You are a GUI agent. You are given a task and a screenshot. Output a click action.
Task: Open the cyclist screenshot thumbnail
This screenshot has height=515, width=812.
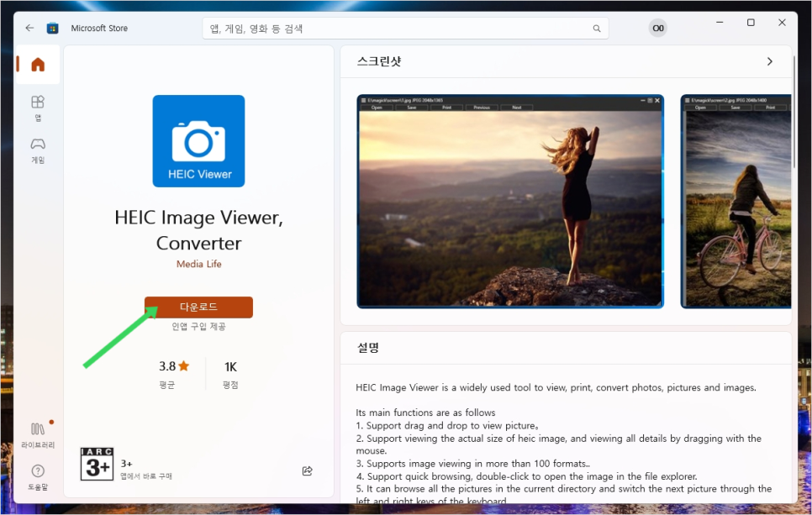click(736, 202)
